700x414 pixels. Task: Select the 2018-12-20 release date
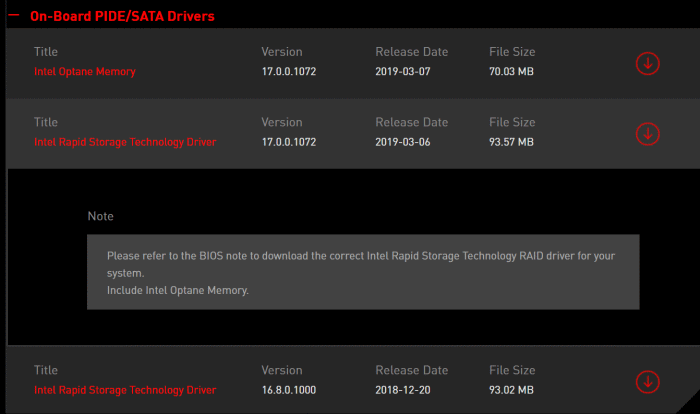tap(403, 390)
